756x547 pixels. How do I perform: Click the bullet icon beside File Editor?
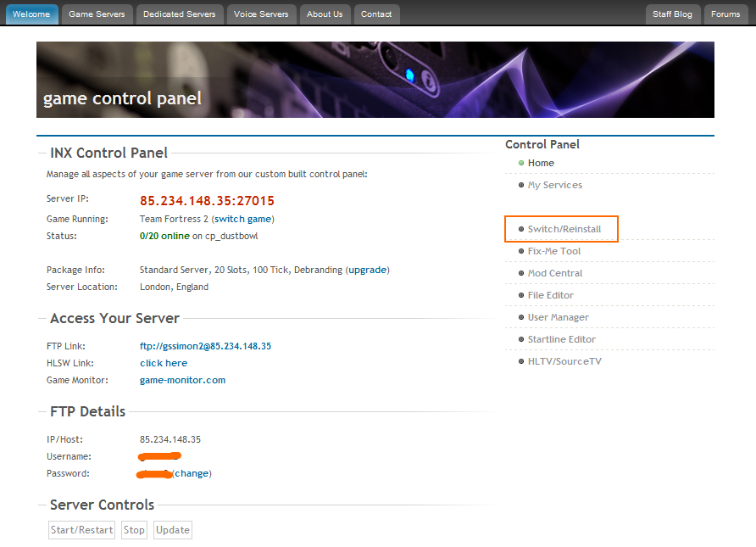[x=521, y=295]
